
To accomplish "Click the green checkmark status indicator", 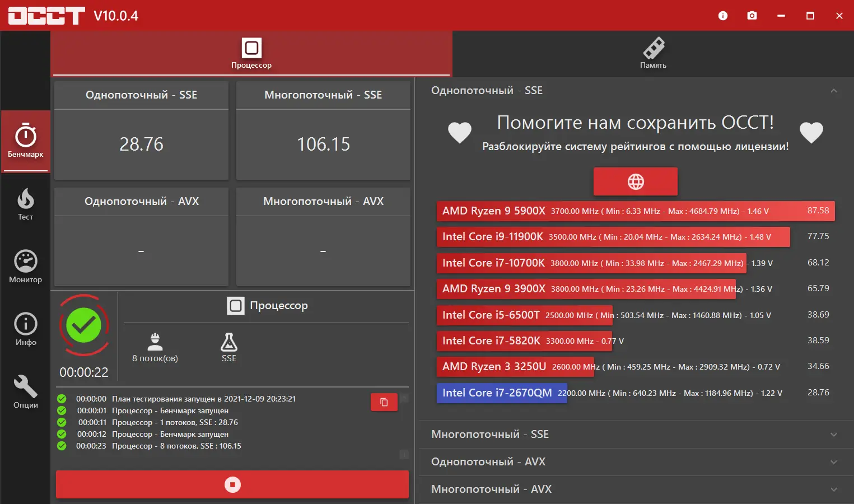I will coord(84,325).
